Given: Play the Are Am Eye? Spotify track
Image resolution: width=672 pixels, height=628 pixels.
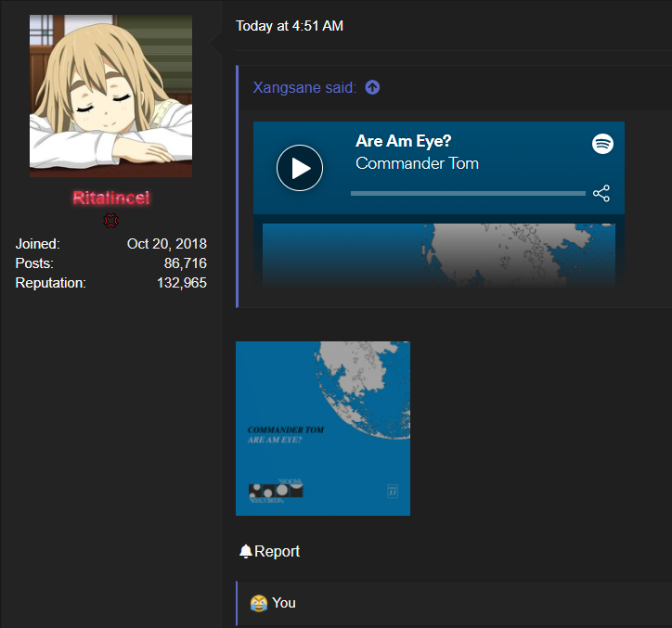Looking at the screenshot, I should (300, 168).
